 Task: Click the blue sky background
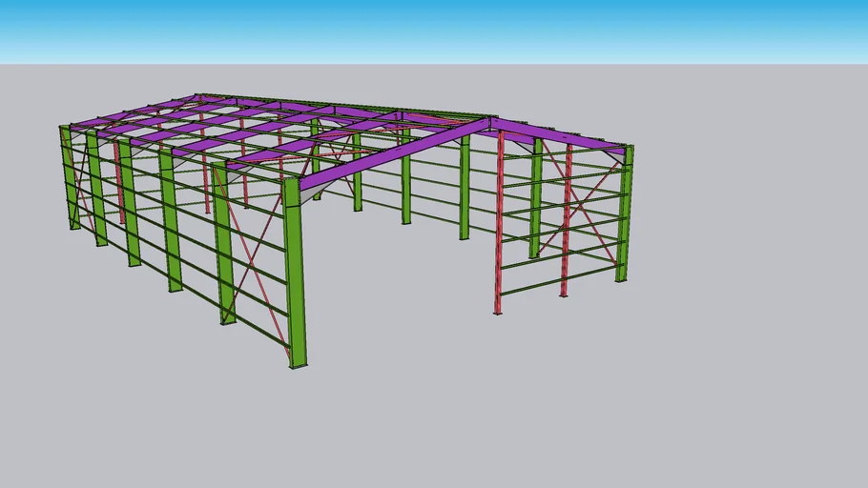(429, 29)
